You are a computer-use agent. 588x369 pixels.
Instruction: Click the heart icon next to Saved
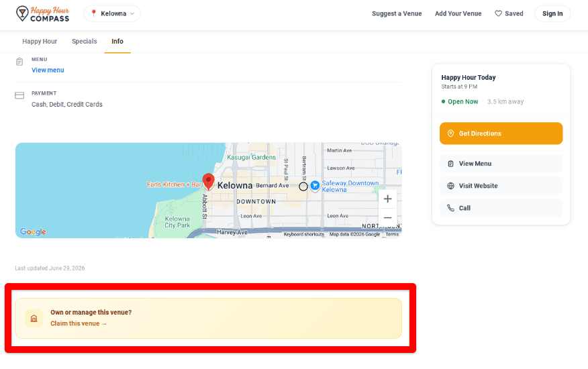pos(498,13)
